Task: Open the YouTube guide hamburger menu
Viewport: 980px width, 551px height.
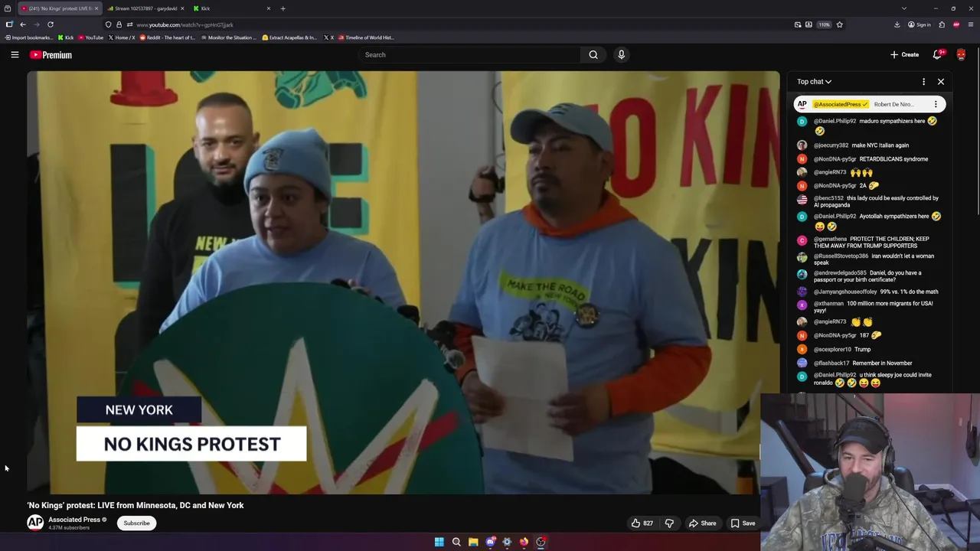Action: (15, 54)
